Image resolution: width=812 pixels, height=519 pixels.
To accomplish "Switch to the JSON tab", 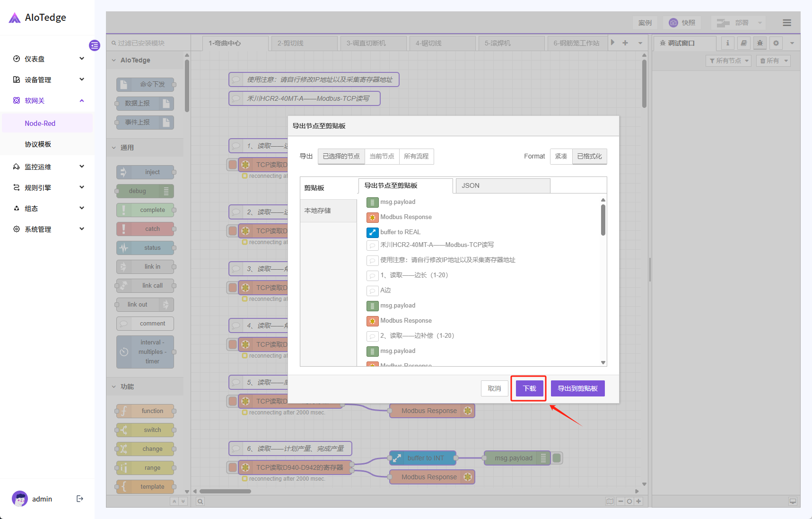I will pyautogui.click(x=502, y=185).
